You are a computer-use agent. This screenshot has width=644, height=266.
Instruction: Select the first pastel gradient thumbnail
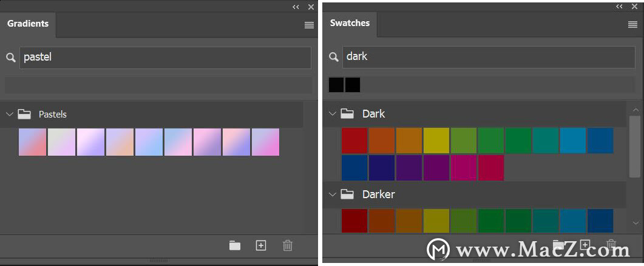point(32,142)
